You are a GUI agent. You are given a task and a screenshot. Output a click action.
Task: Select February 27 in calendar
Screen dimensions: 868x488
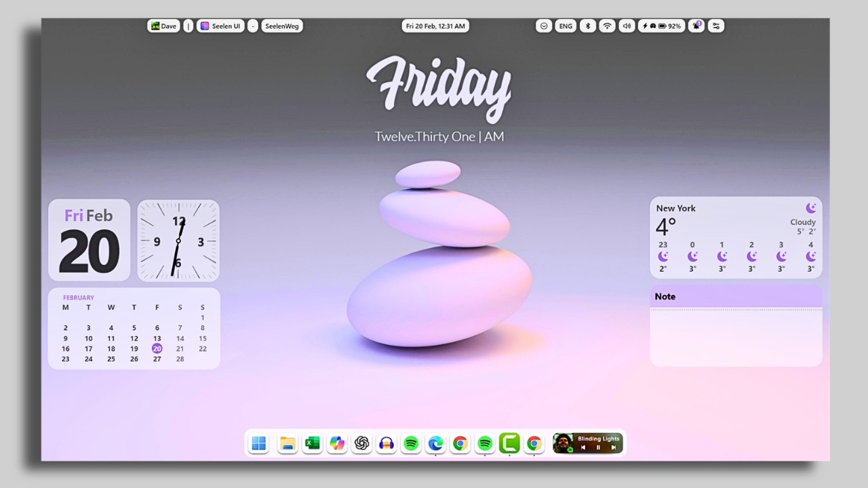(x=157, y=359)
